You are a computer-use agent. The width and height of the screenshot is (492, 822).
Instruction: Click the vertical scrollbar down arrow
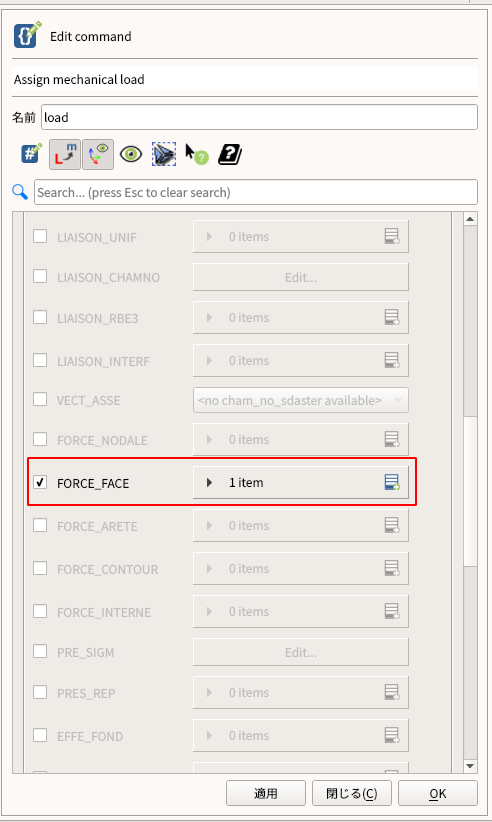pyautogui.click(x=470, y=766)
